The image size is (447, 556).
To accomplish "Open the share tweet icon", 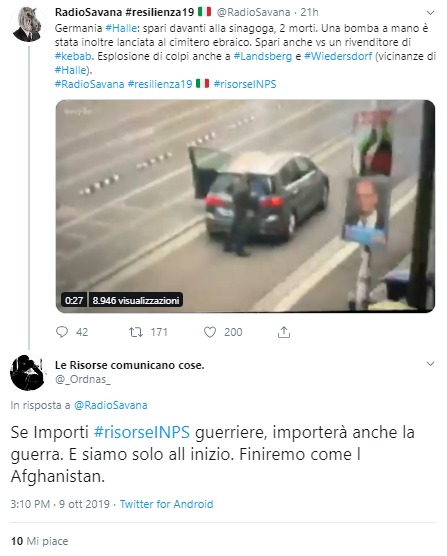I will click(284, 332).
